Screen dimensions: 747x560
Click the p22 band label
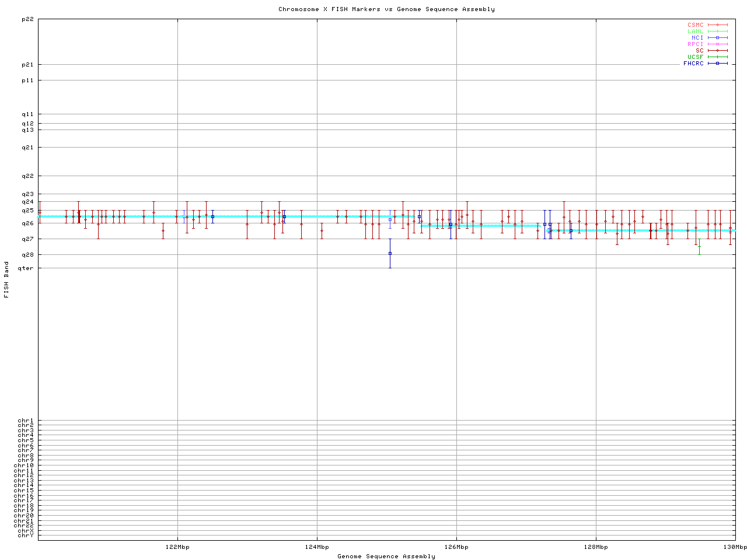(27, 19)
